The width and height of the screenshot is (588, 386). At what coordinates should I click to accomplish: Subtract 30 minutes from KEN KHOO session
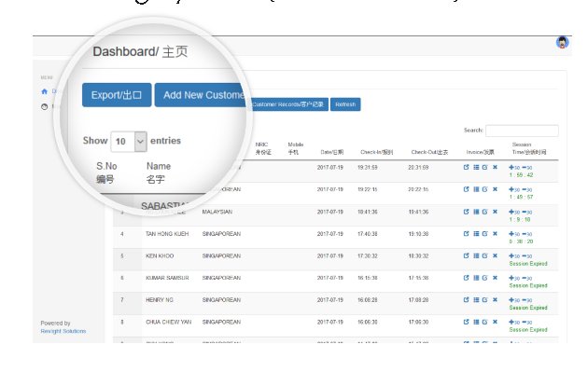[x=527, y=256]
